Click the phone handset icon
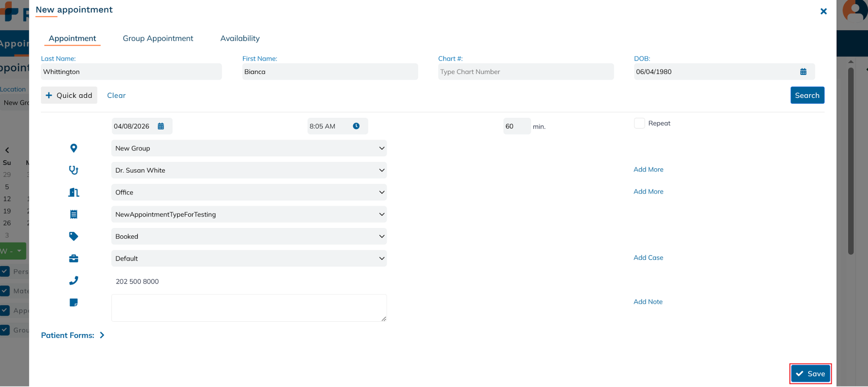Viewport: 868px width, 387px height. pyautogui.click(x=74, y=281)
